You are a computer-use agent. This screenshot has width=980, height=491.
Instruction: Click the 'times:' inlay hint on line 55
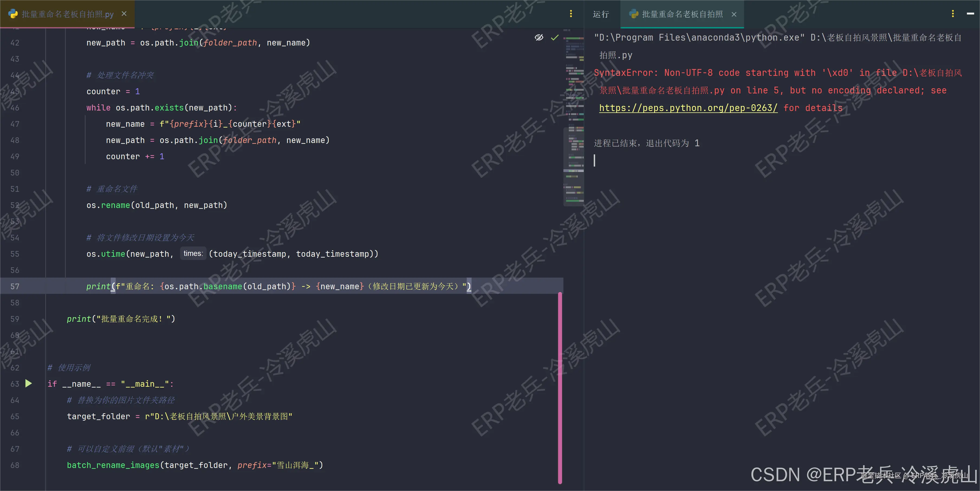click(193, 254)
